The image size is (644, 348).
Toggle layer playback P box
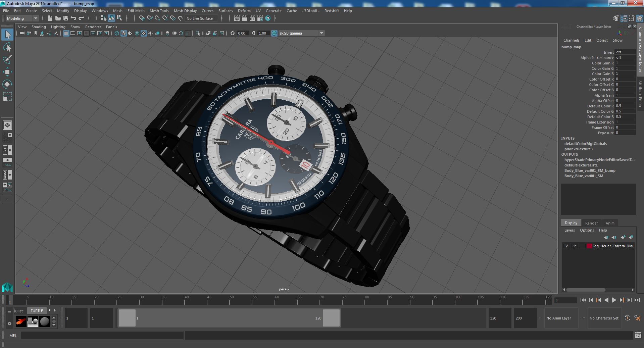pyautogui.click(x=575, y=246)
